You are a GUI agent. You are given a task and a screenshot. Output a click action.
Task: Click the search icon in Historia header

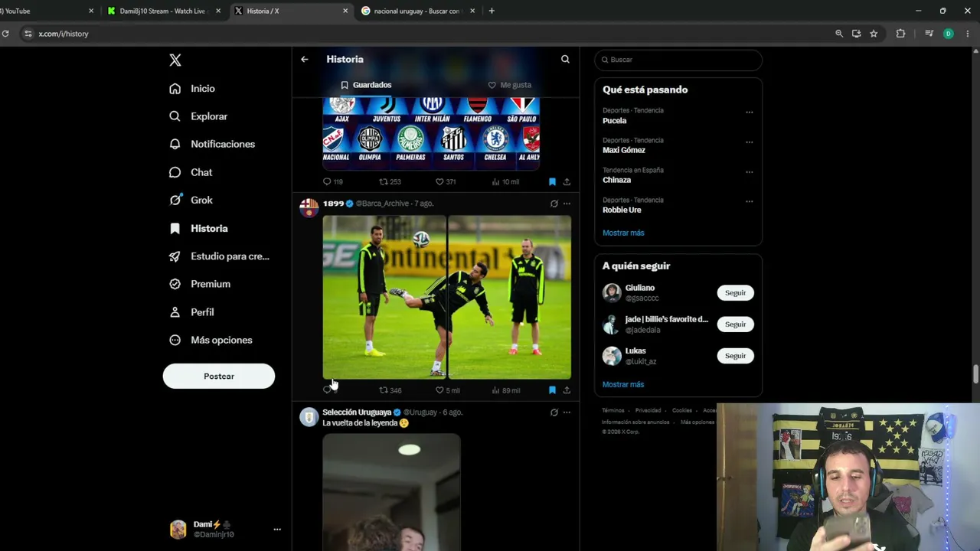click(x=565, y=59)
